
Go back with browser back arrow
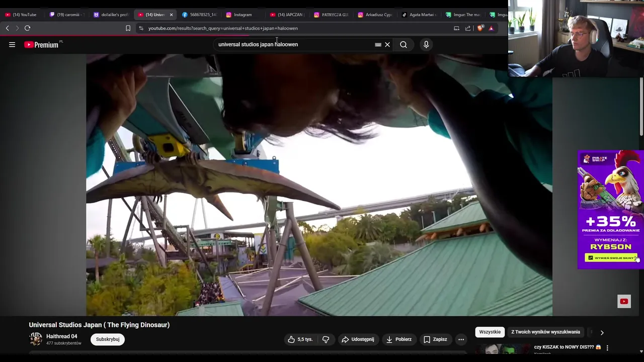(7, 28)
